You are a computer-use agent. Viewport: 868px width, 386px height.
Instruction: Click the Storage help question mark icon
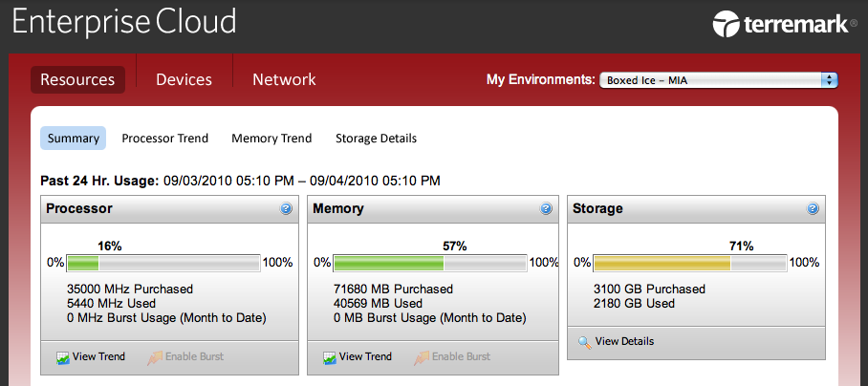[813, 208]
